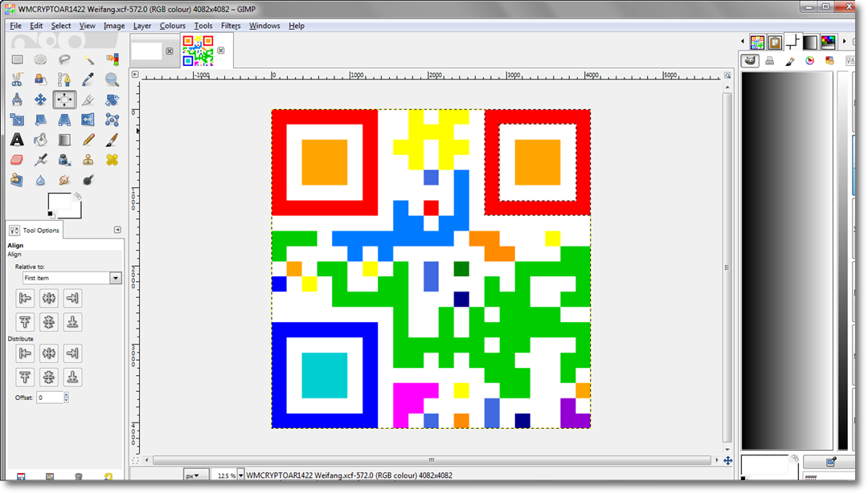
Task: Align right edge of target
Action: [x=72, y=298]
